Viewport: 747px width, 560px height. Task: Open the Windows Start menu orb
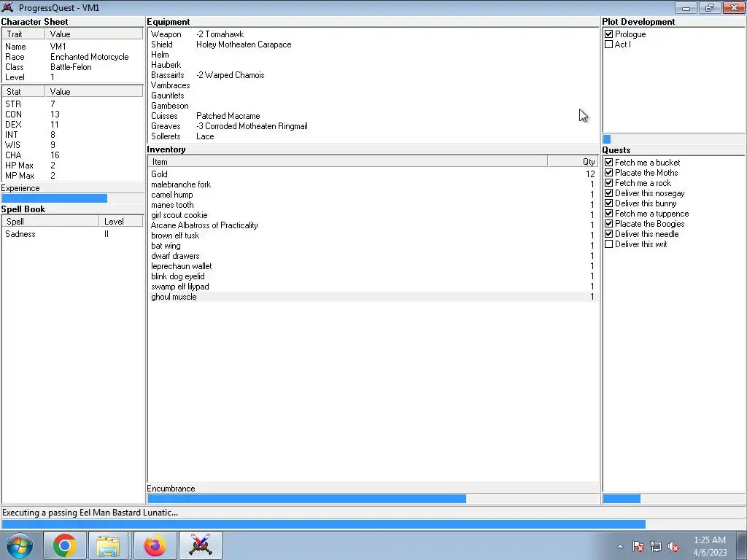click(19, 545)
